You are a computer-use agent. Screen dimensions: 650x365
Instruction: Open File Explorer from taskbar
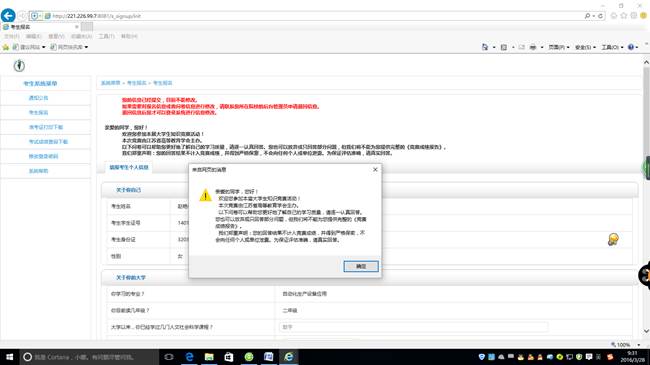(x=209, y=357)
